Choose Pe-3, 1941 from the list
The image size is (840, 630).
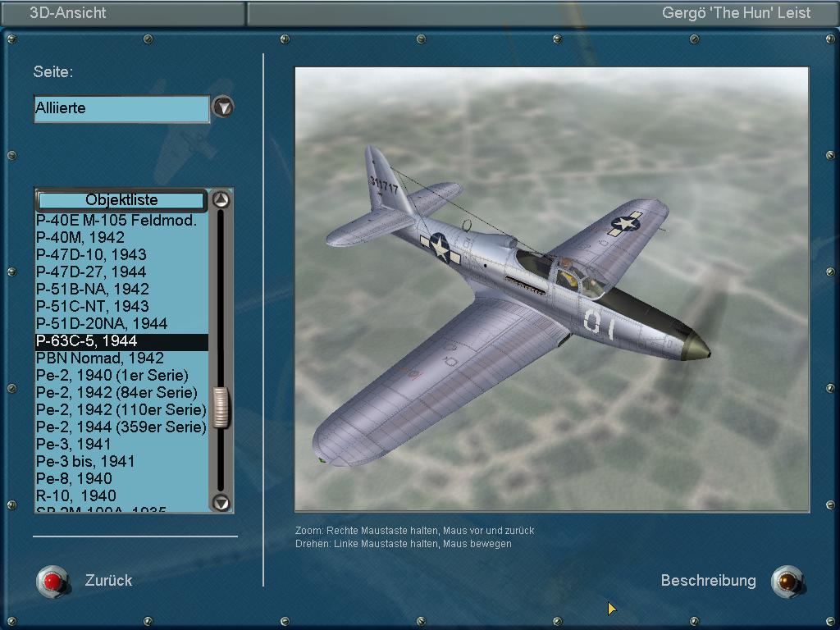coord(121,444)
